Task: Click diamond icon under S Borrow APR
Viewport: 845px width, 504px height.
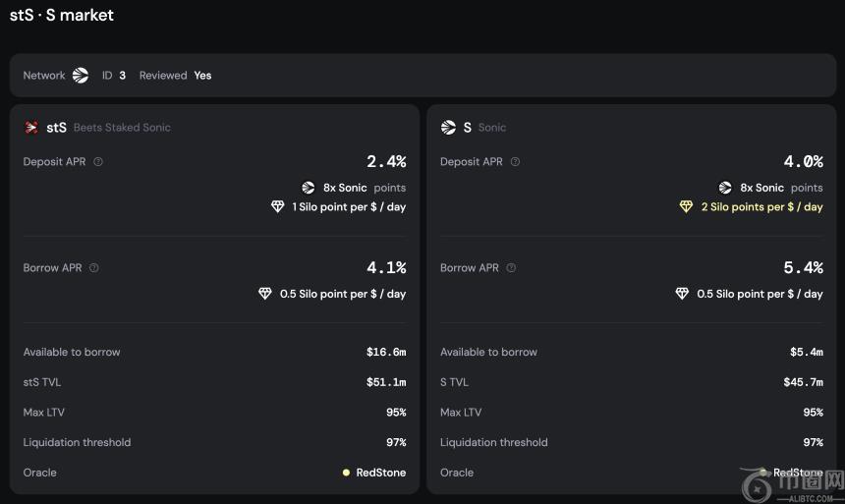Action: 682,294
